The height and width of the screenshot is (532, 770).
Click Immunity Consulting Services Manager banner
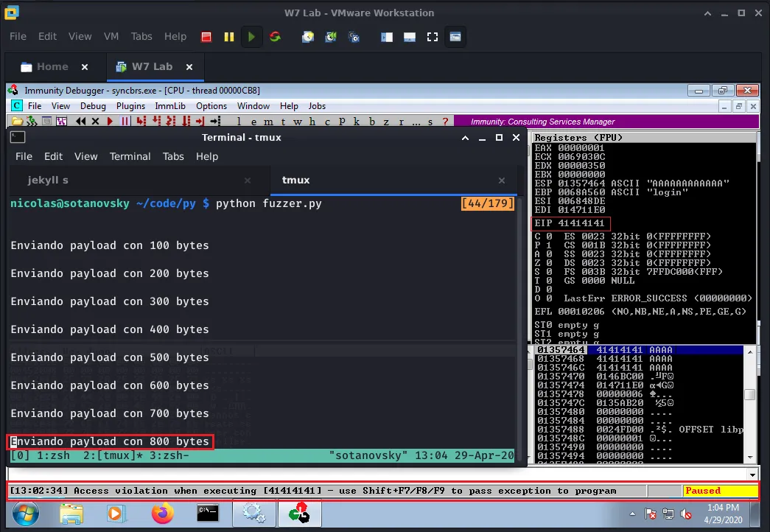click(x=606, y=122)
